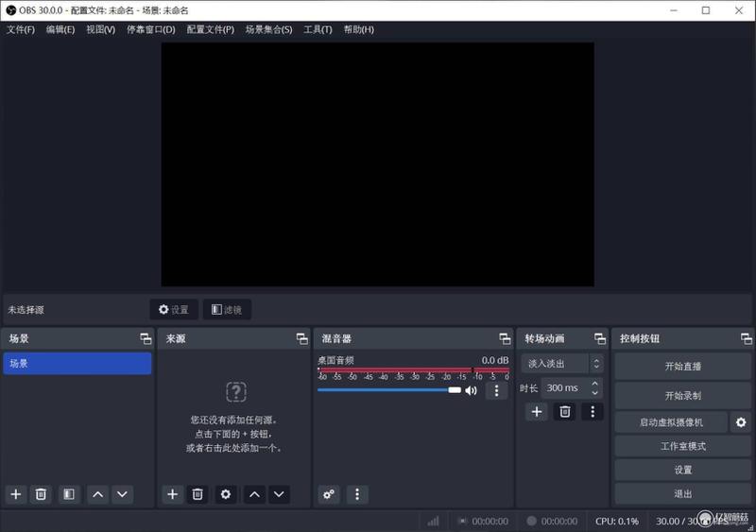Select the 场景 item in scenes list
The image size is (756, 532).
(77, 364)
